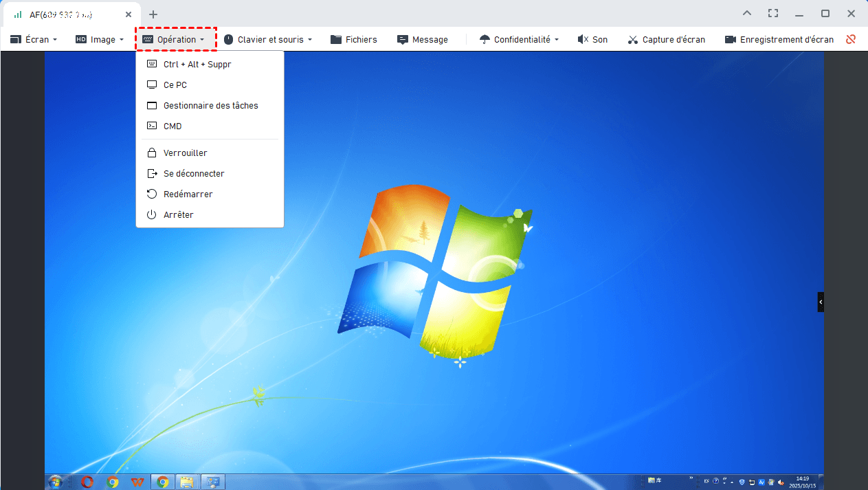The height and width of the screenshot is (490, 868).
Task: Click the Windows Start orb on remote desktop
Action: coord(56,482)
